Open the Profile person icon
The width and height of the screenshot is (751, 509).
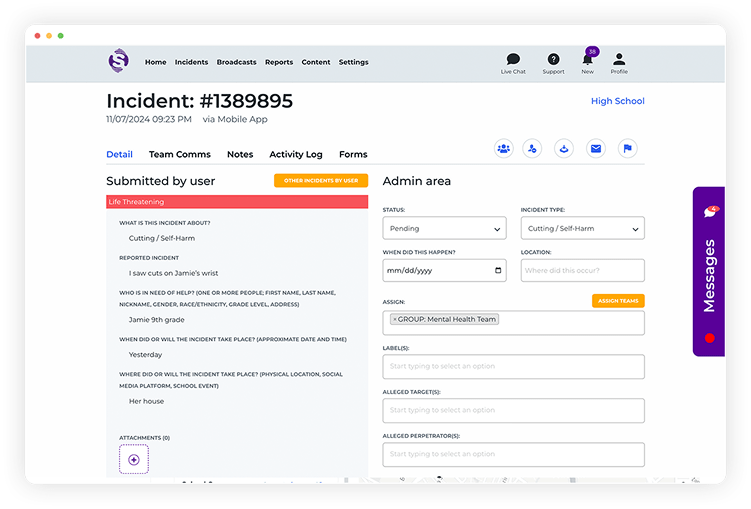(619, 59)
